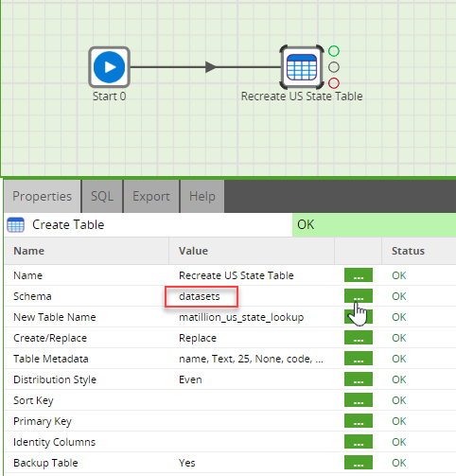
Task: Click the 'Start 0' component label
Action: [x=109, y=96]
